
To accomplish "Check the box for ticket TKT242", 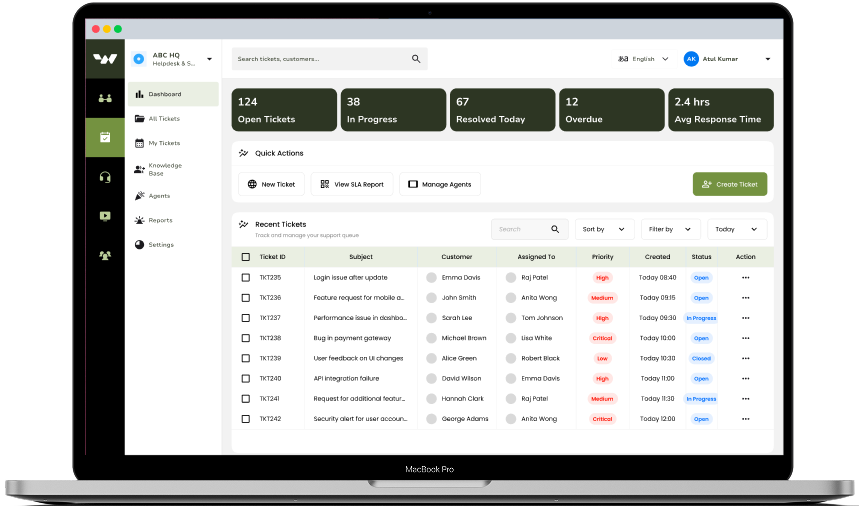I will (x=245, y=419).
